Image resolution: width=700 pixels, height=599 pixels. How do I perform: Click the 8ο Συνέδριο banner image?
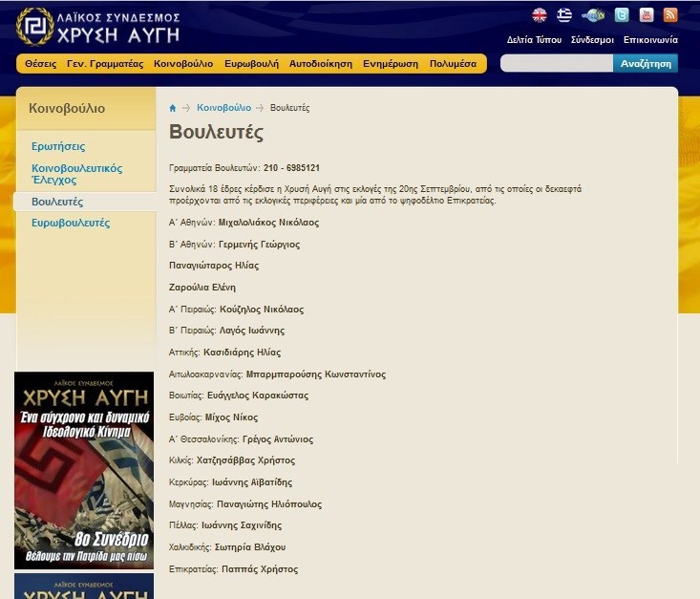click(x=84, y=470)
